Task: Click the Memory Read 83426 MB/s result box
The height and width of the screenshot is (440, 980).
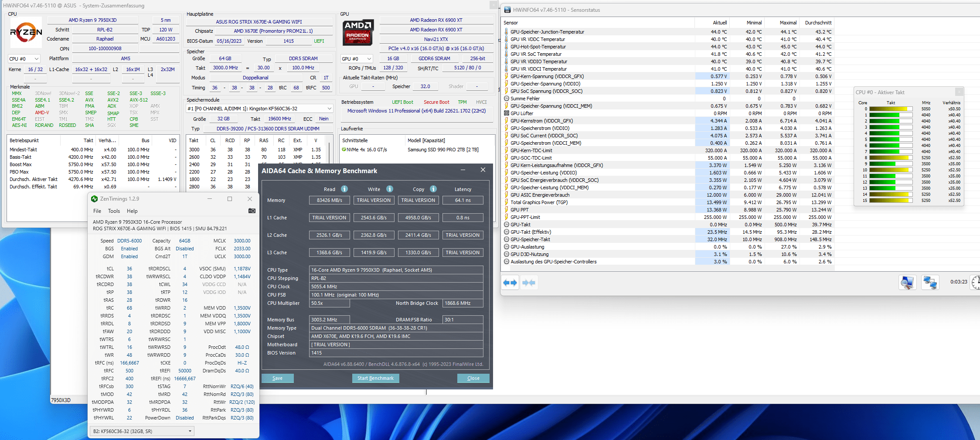Action: [330, 200]
